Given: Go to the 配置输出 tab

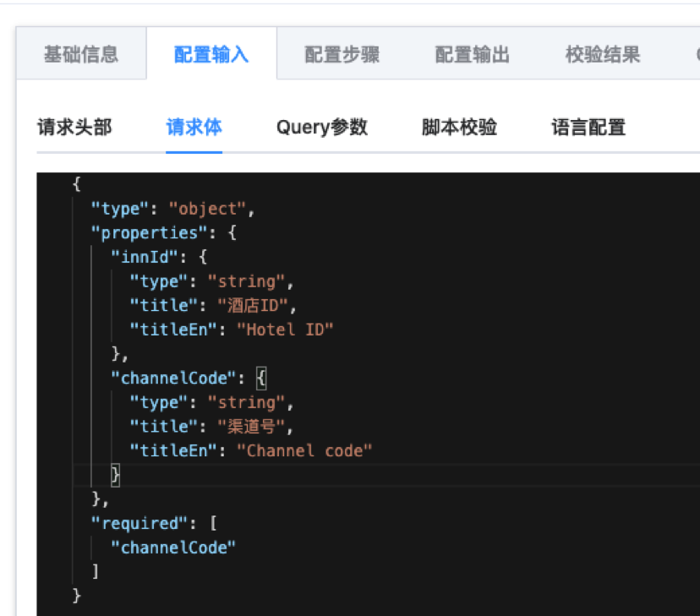Looking at the screenshot, I should (472, 55).
